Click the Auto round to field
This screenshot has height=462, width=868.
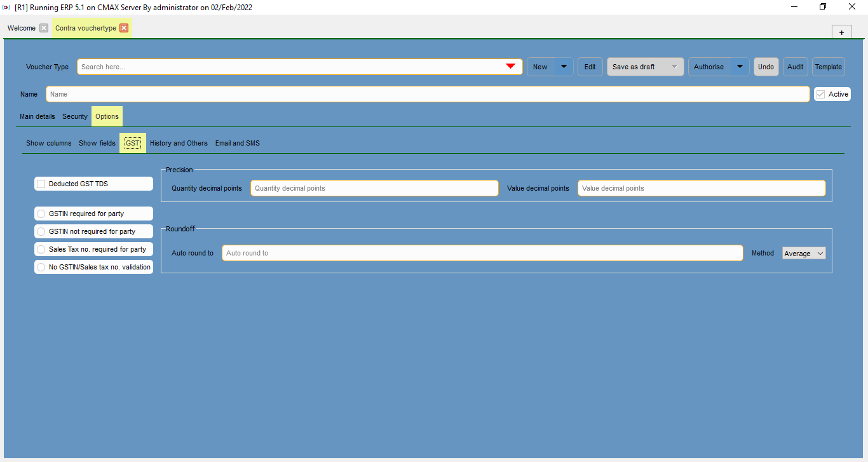482,253
